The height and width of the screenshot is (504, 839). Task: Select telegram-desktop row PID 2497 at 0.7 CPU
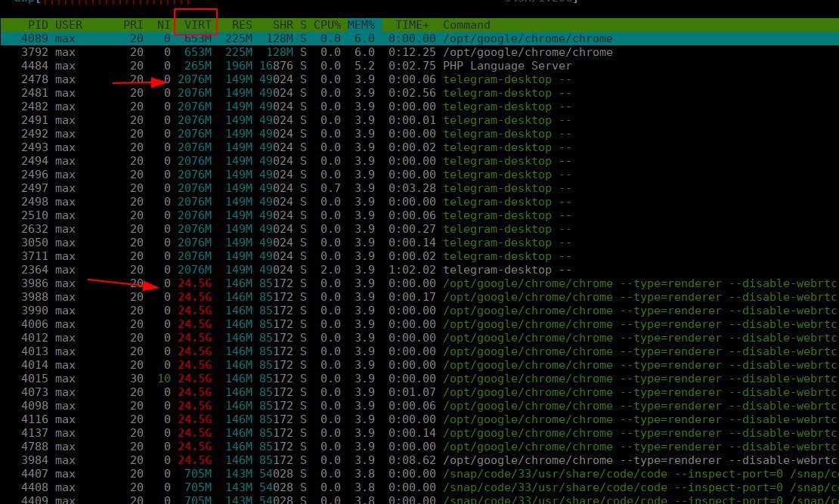(x=419, y=188)
